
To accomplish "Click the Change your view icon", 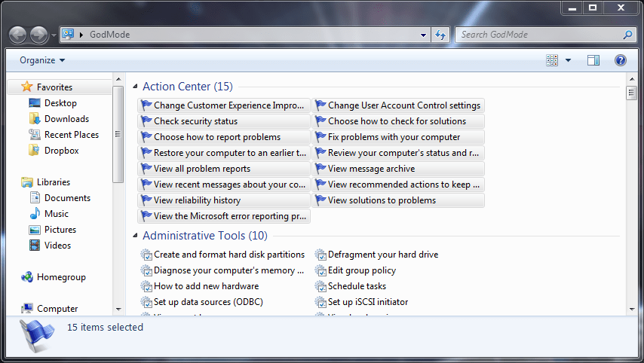I will (552, 60).
